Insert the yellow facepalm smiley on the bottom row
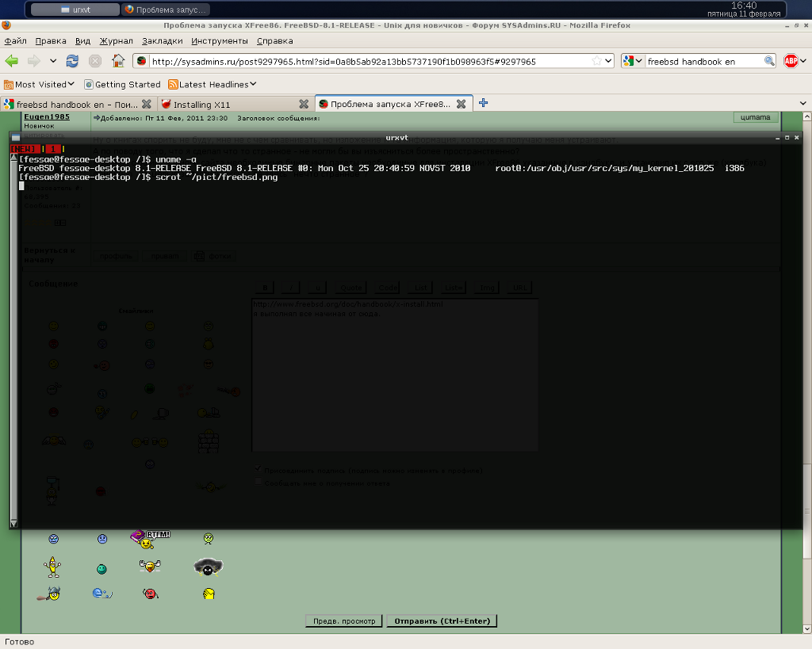 [x=209, y=594]
